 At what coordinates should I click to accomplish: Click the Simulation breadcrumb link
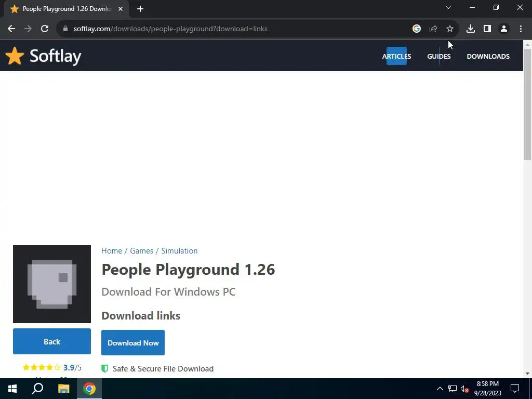(179, 251)
